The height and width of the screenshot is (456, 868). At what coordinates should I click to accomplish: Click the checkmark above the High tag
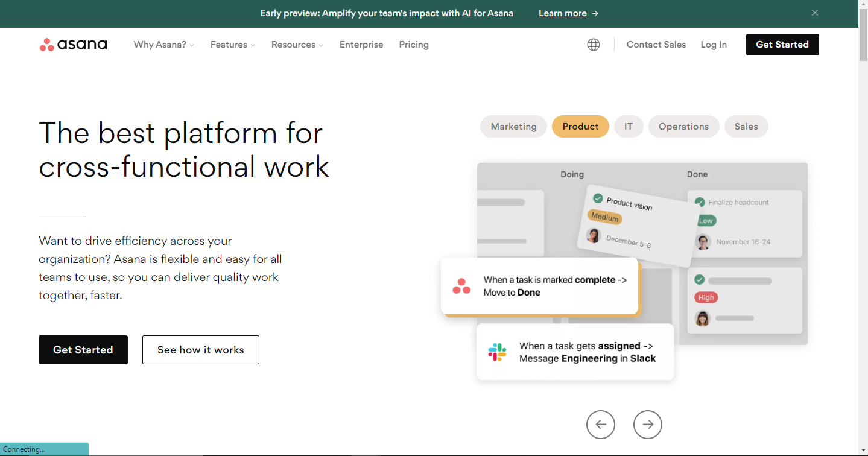[700, 280]
